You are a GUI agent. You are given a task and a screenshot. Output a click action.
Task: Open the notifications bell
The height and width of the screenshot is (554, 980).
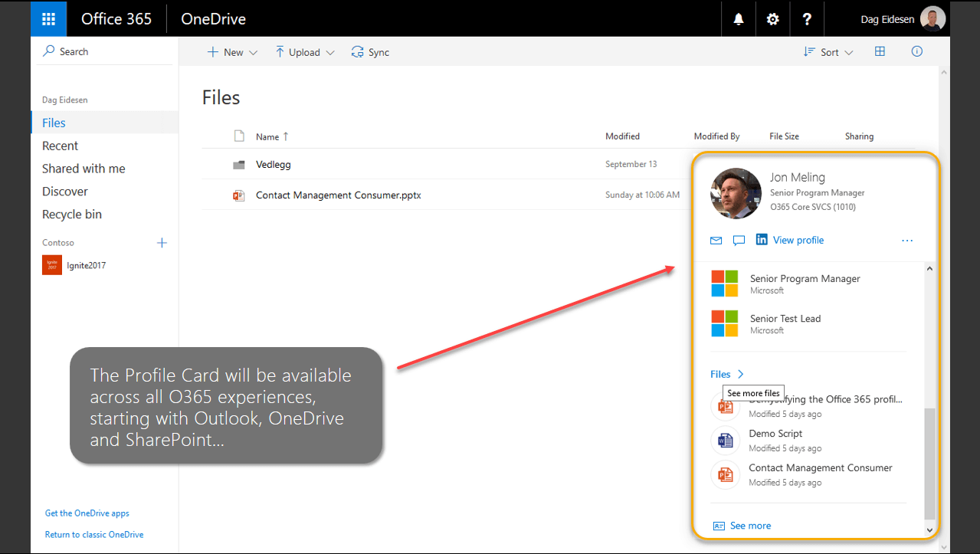click(739, 19)
